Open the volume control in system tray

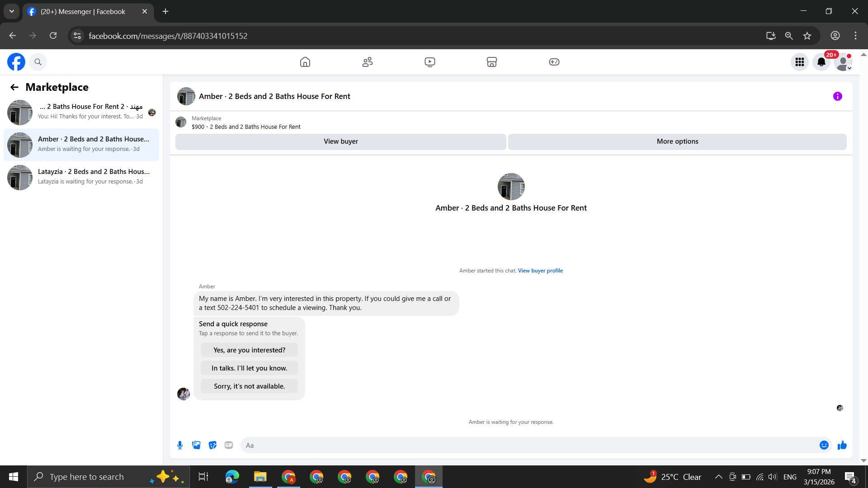(773, 477)
